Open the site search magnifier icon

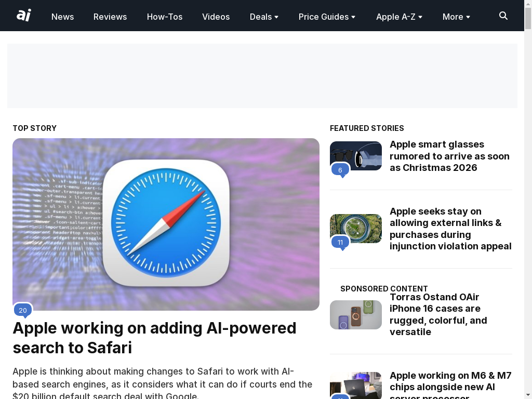pyautogui.click(x=503, y=16)
